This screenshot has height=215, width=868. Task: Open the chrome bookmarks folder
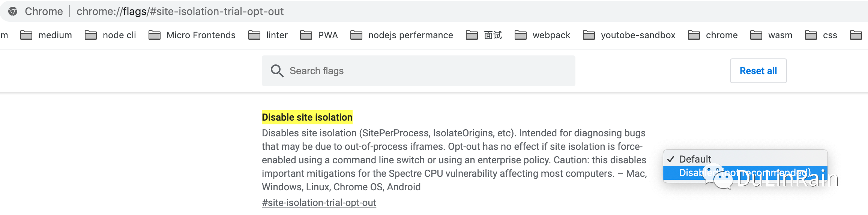pyautogui.click(x=713, y=35)
